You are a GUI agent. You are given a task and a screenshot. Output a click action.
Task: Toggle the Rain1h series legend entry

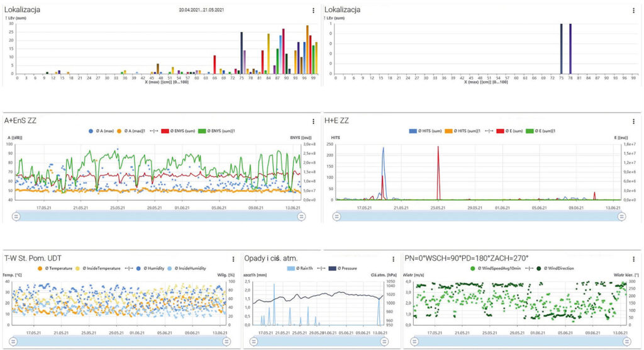point(300,269)
